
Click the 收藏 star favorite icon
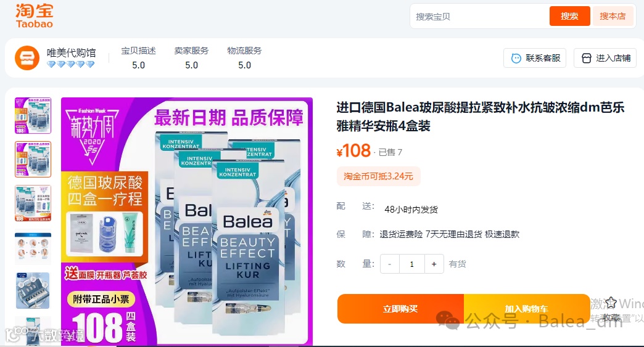pyautogui.click(x=611, y=303)
